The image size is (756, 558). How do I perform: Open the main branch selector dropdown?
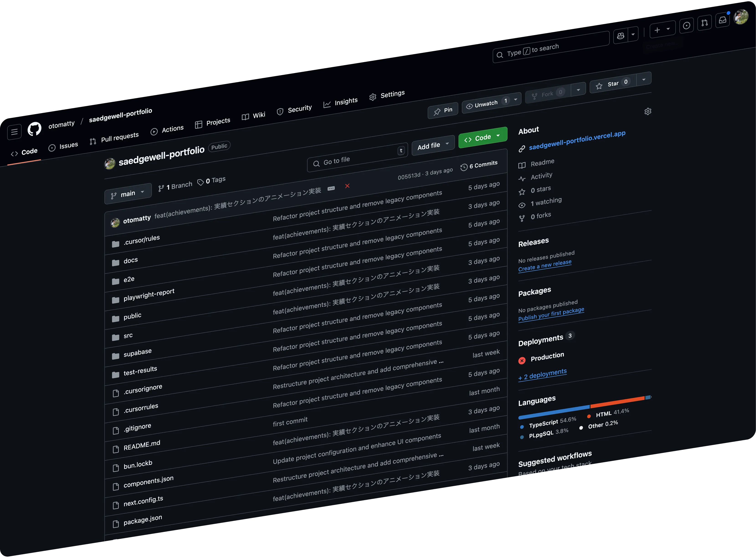[x=128, y=193]
